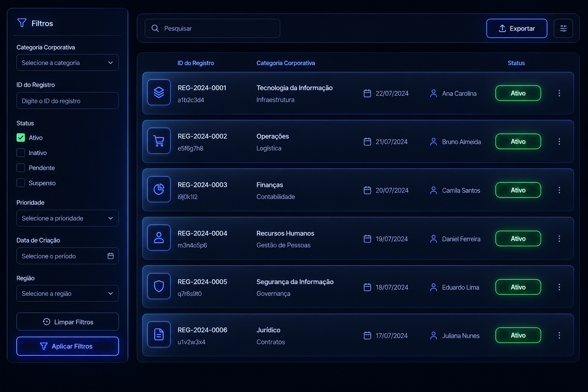Click Recursos Humanos category text
The image size is (588, 392).
click(285, 233)
